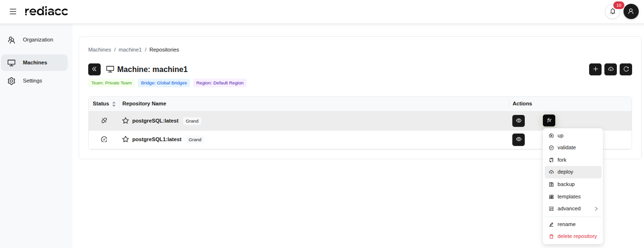Star the postgreSQL:latest repository
The width and height of the screenshot is (644, 248).
(125, 121)
